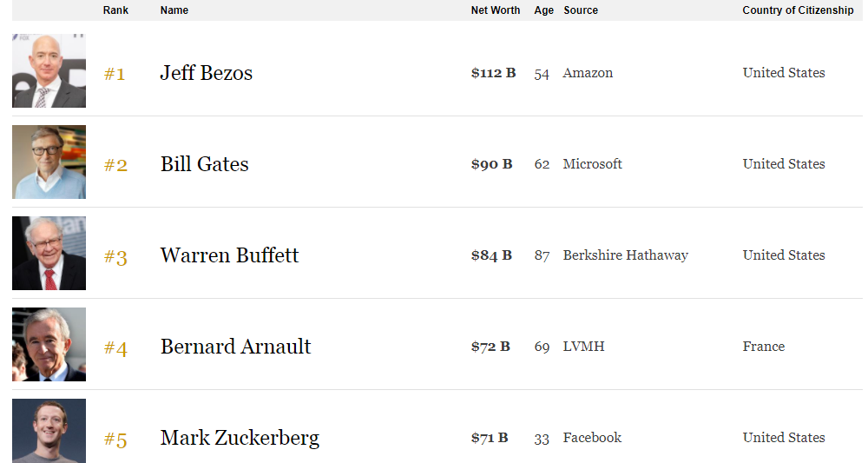Click France in the citizenship column
868x463 pixels.
click(764, 347)
